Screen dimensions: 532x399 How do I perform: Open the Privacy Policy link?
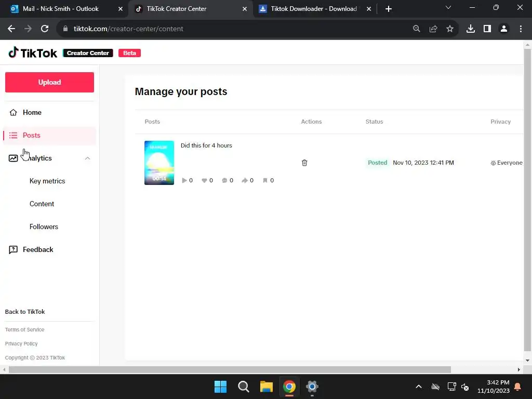[x=21, y=344]
